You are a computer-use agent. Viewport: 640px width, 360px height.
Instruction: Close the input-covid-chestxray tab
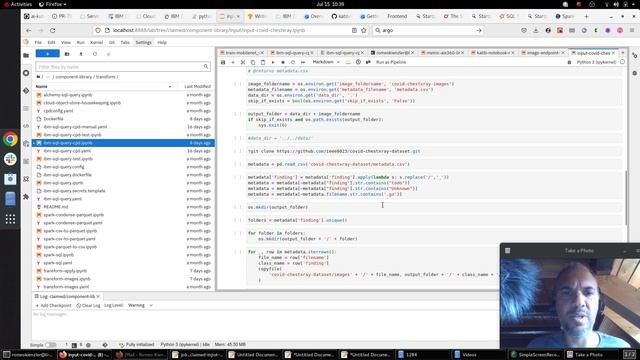click(x=613, y=53)
